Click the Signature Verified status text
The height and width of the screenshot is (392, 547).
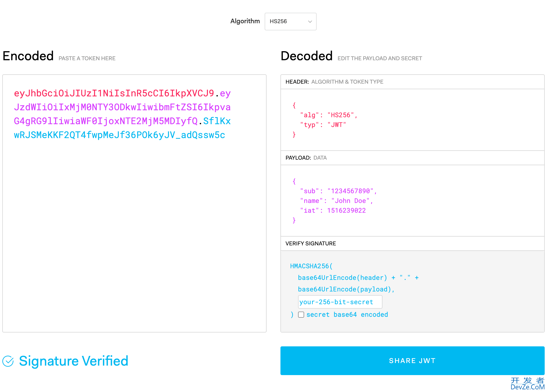73,361
